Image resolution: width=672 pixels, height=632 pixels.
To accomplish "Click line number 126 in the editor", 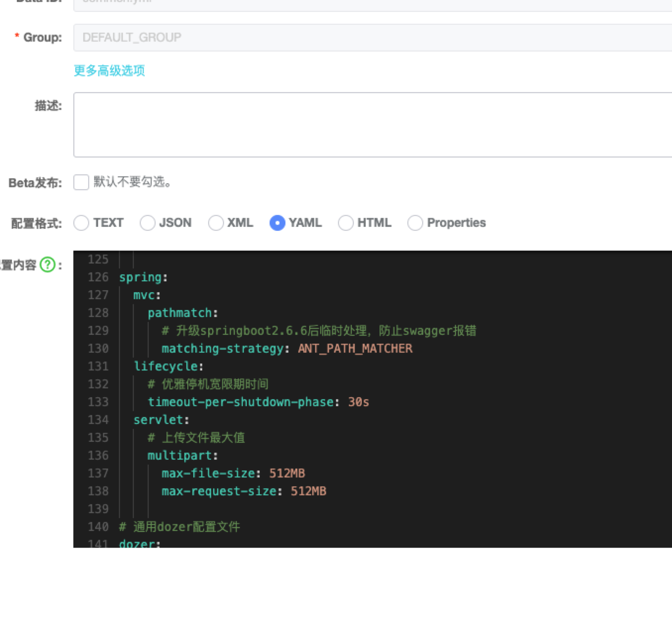I will [x=98, y=277].
